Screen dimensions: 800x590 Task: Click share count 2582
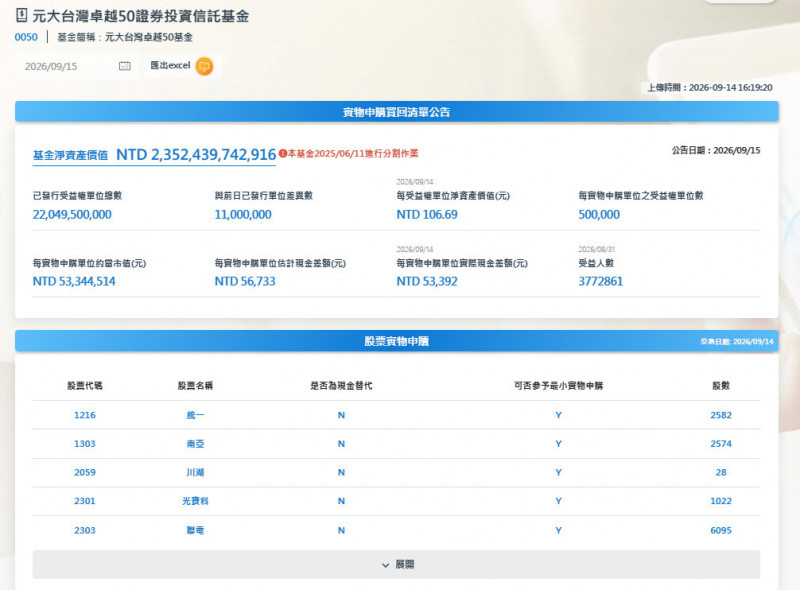point(721,415)
